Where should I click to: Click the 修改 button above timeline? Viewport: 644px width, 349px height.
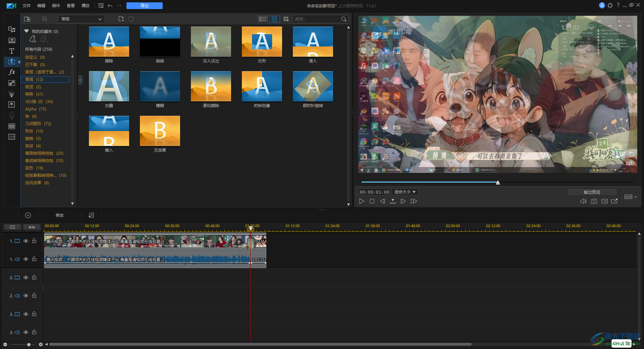coord(60,215)
